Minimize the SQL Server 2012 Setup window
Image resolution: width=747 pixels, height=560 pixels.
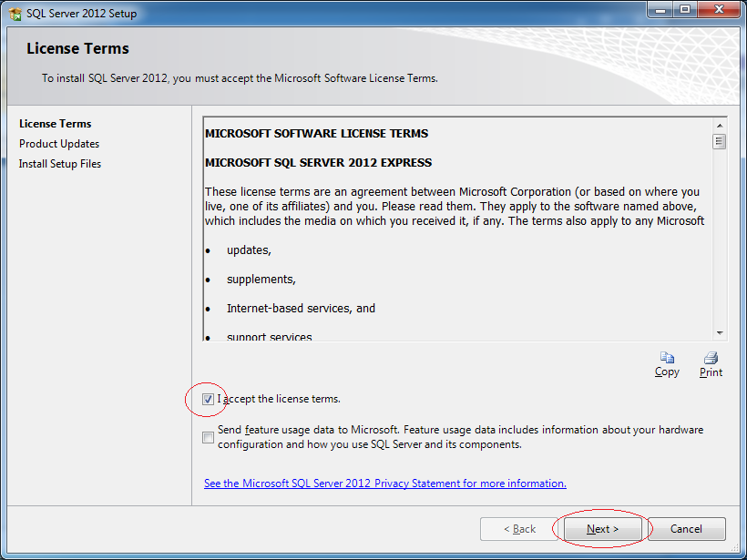(x=660, y=10)
